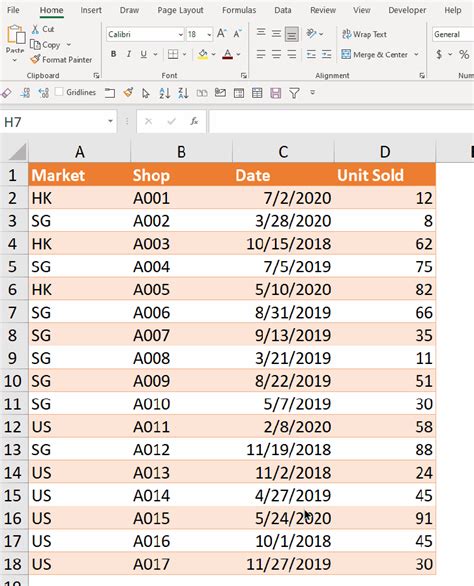Apply the fill color bucket
The width and height of the screenshot is (474, 586).
pyautogui.click(x=203, y=55)
